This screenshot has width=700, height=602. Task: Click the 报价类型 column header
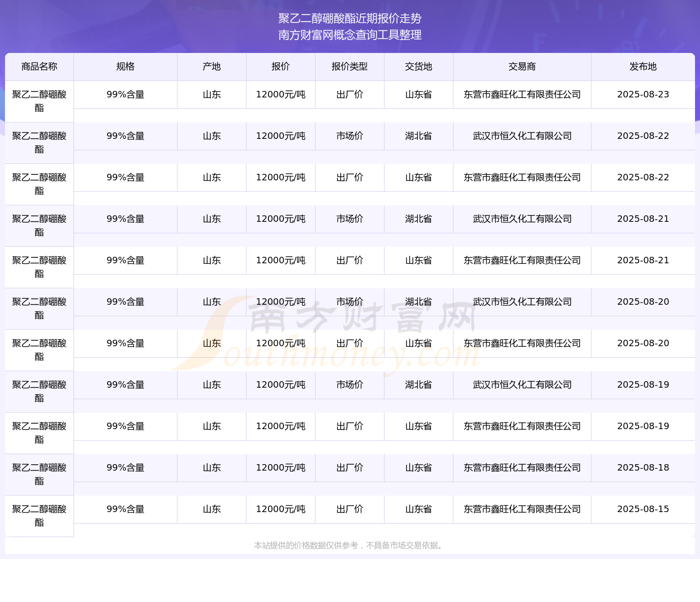(349, 66)
